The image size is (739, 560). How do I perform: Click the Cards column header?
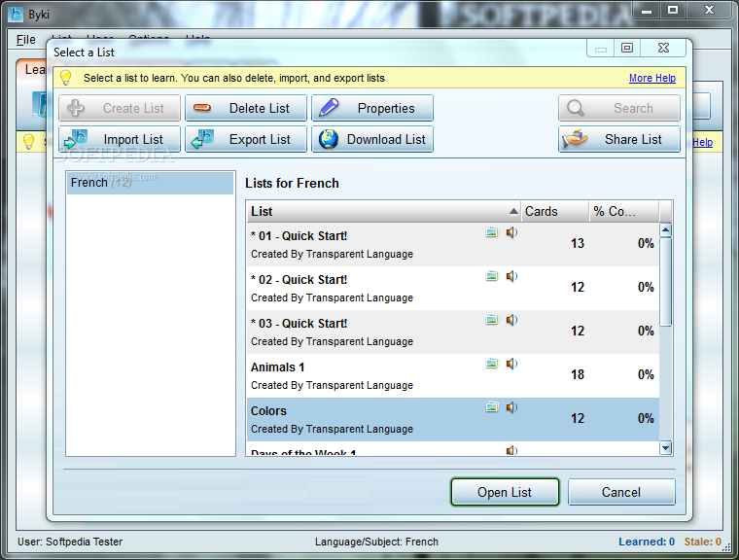click(554, 211)
